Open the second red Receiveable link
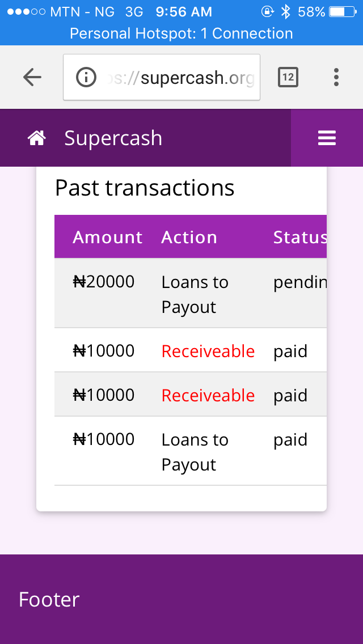Screen dimensions: 363x644 pyautogui.click(x=208, y=395)
